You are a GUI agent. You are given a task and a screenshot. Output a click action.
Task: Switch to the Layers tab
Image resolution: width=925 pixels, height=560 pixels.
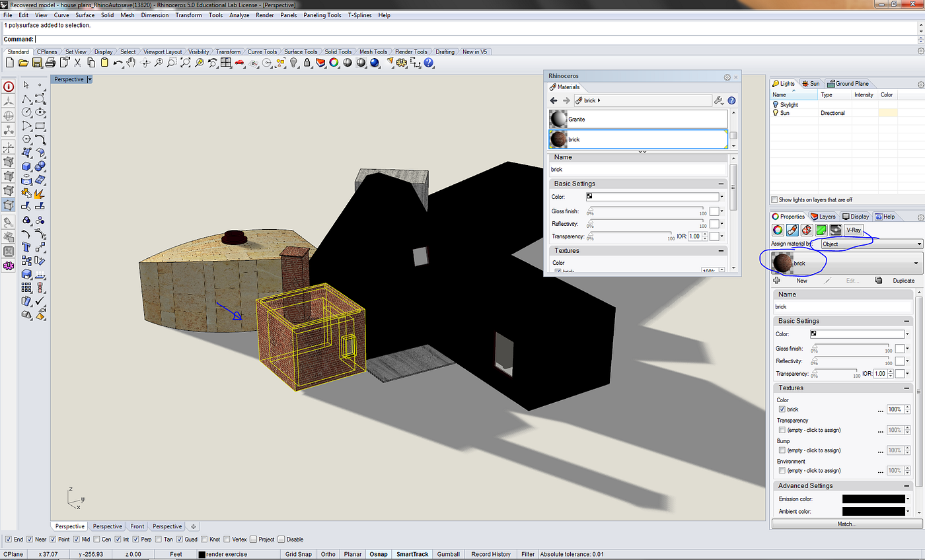pyautogui.click(x=823, y=216)
